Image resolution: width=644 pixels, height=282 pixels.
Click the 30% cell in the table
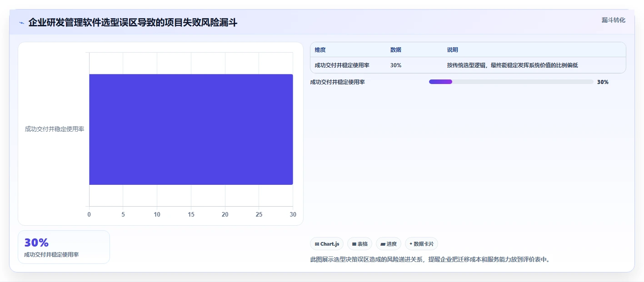[396, 65]
